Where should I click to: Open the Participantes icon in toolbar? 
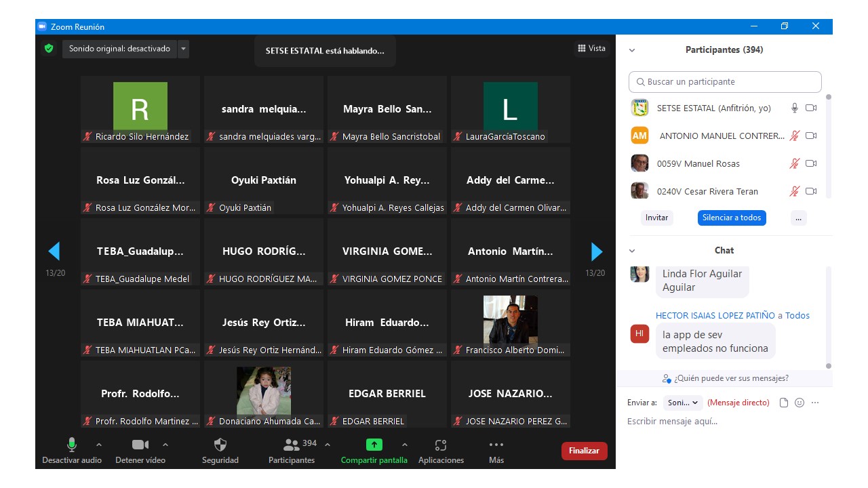[x=292, y=445]
